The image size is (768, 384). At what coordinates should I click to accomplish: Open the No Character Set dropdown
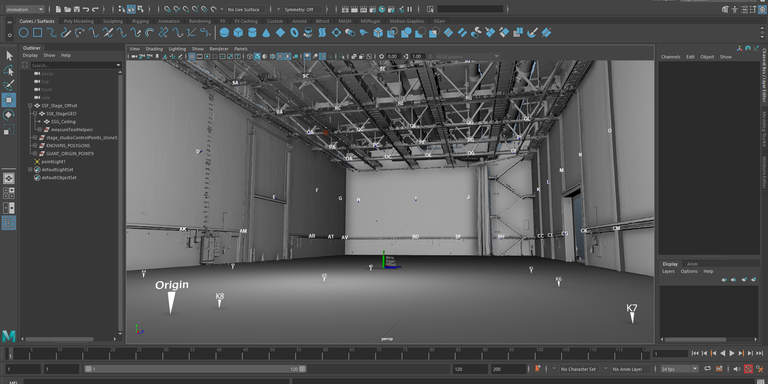(x=580, y=369)
